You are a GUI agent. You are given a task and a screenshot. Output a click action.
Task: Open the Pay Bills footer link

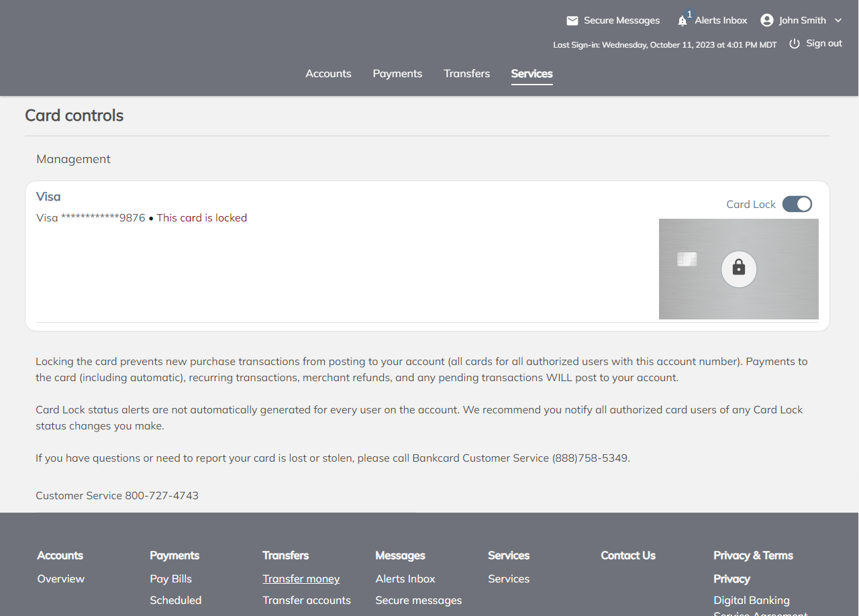pos(170,578)
